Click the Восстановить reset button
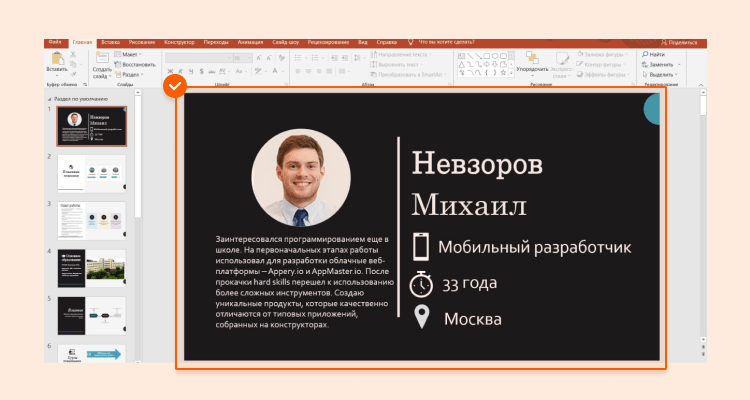The height and width of the screenshot is (400, 750). pos(135,65)
